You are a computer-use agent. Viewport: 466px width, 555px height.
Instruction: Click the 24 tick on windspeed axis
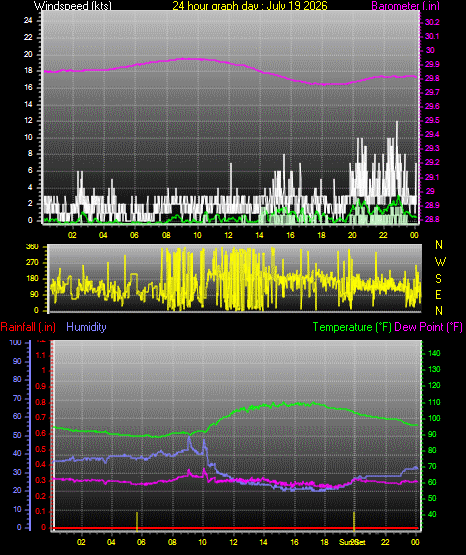[28, 21]
